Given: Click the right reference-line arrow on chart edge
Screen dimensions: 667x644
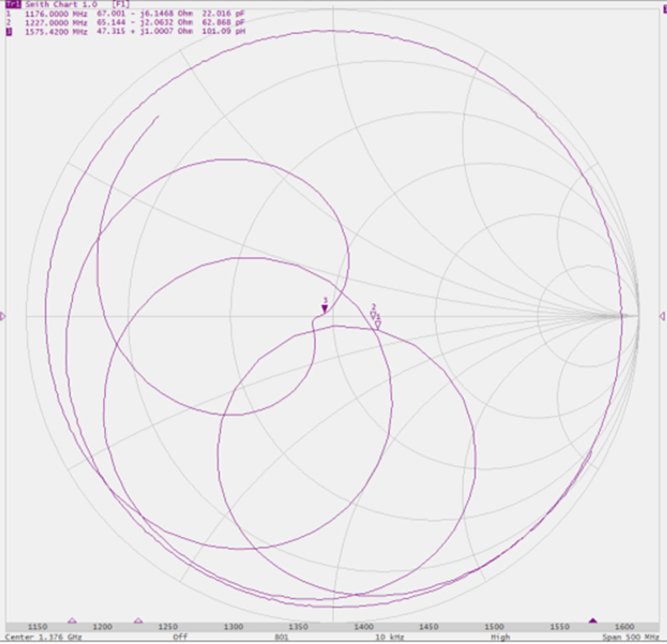Looking at the screenshot, I should 662,316.
